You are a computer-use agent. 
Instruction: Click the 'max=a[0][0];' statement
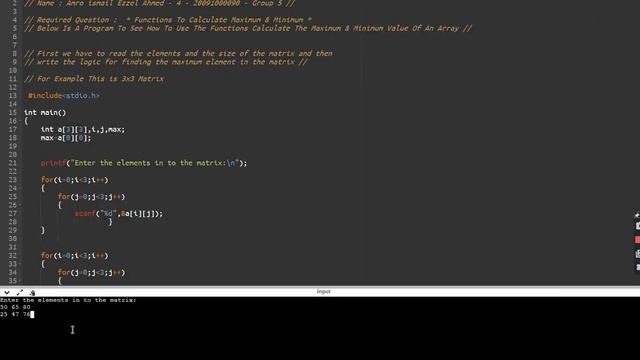[x=66, y=138]
